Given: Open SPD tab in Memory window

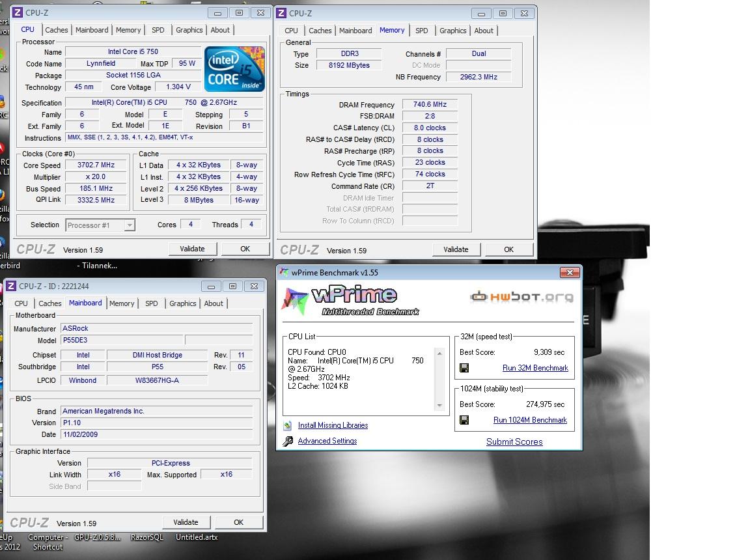Looking at the screenshot, I should point(421,31).
